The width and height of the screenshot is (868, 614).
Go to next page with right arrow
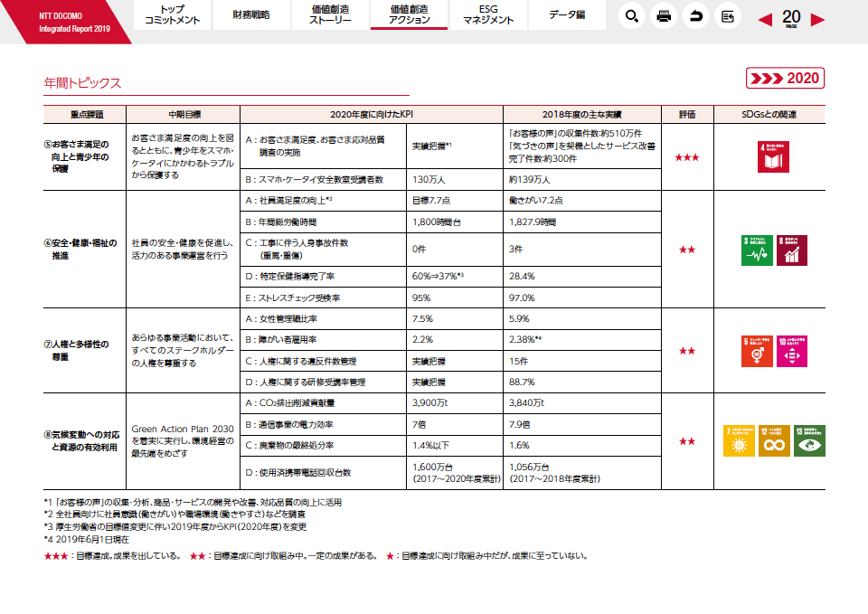click(x=817, y=20)
